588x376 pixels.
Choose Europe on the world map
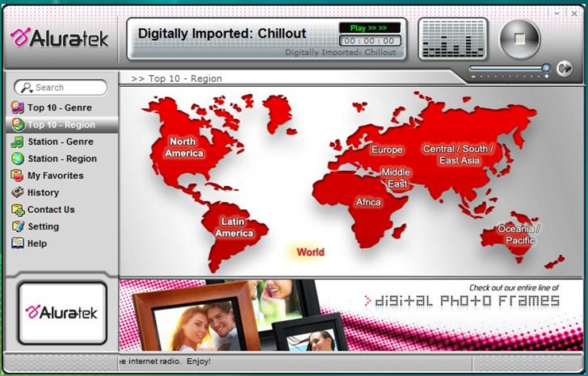point(386,149)
